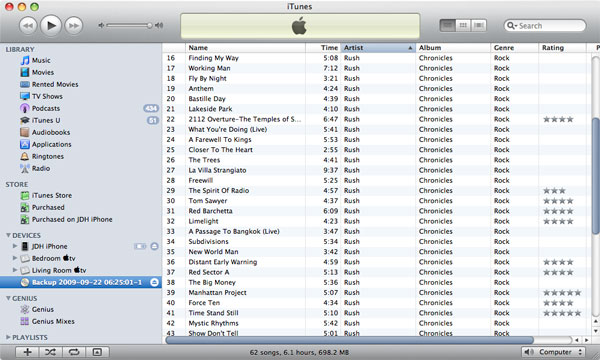Eject the JDH iPhone
This screenshot has width=600, height=360.
(154, 246)
